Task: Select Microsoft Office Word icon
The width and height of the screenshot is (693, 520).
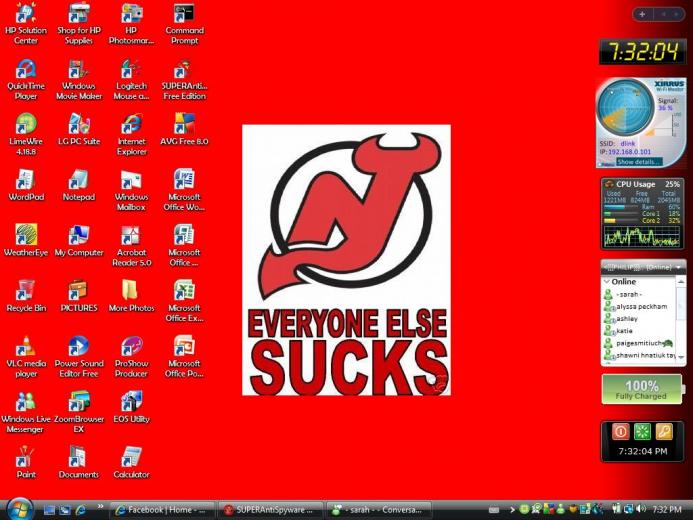Action: [x=184, y=190]
